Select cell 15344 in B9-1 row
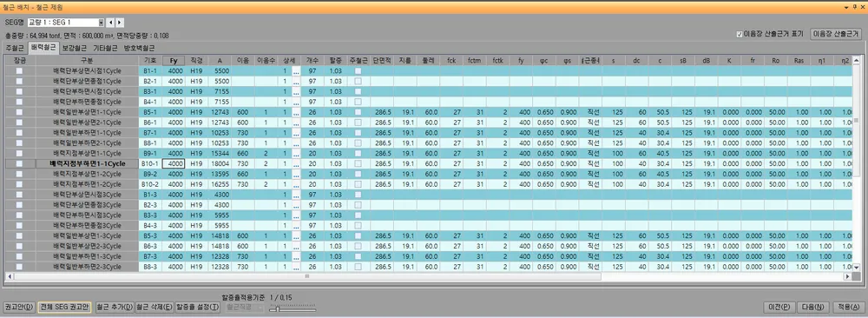Viewport: 868px width, 318px height. [x=220, y=154]
